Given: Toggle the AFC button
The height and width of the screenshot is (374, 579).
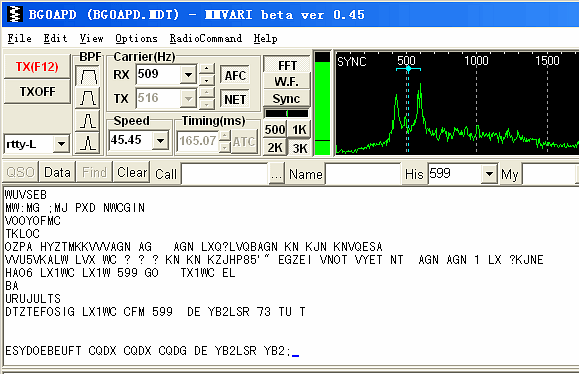Looking at the screenshot, I should 235,75.
